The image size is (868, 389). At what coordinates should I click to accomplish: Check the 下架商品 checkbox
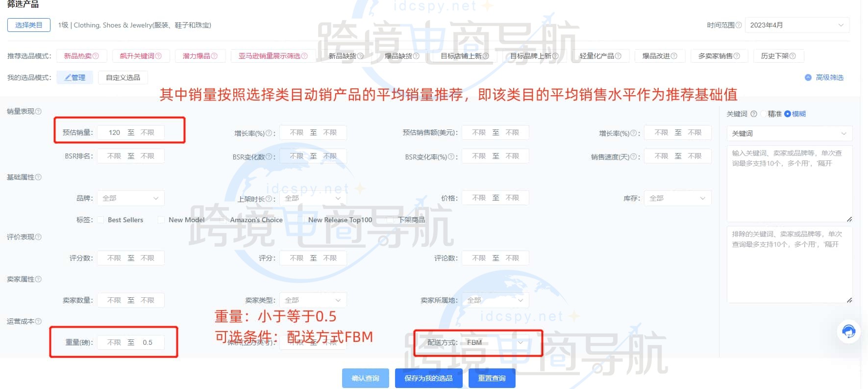390,220
